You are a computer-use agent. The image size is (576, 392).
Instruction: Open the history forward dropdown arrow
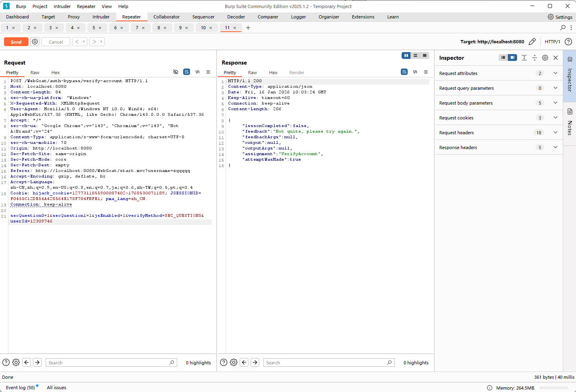[x=101, y=42]
